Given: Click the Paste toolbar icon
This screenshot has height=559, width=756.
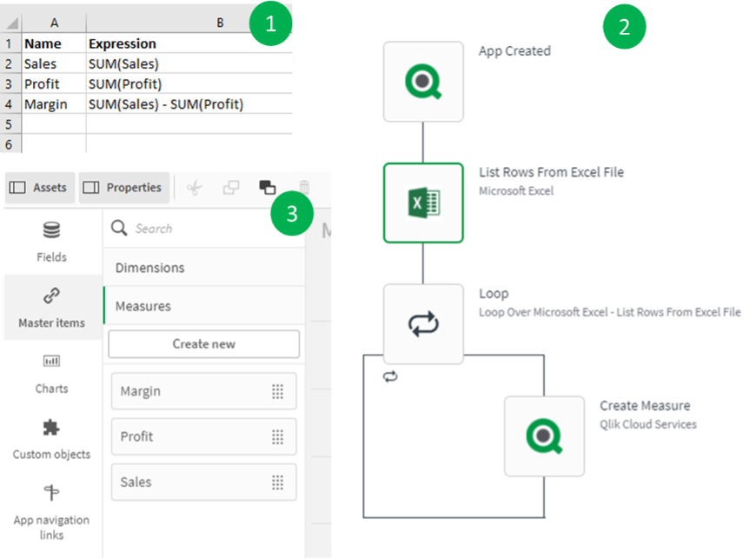Looking at the screenshot, I should point(267,187).
